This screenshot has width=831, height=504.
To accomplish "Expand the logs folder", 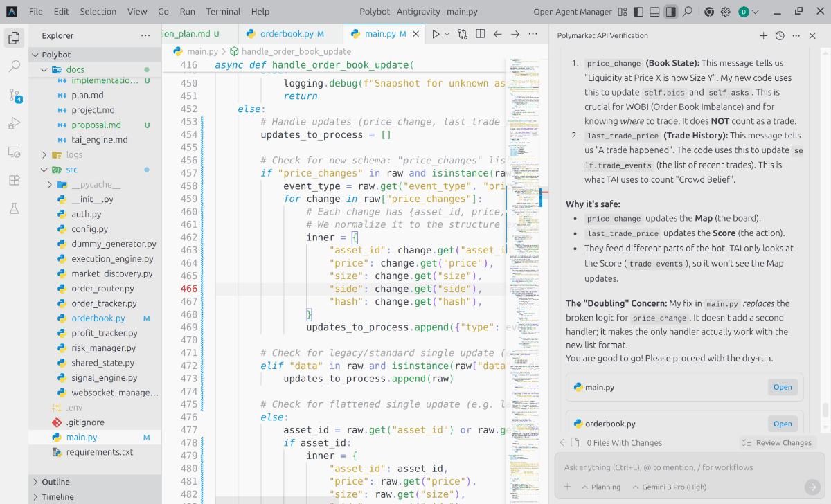I will click(x=74, y=155).
